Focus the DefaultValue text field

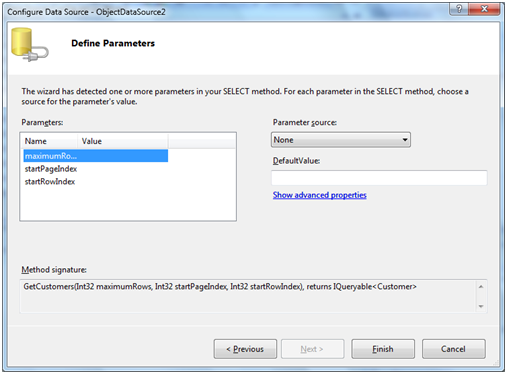point(379,178)
